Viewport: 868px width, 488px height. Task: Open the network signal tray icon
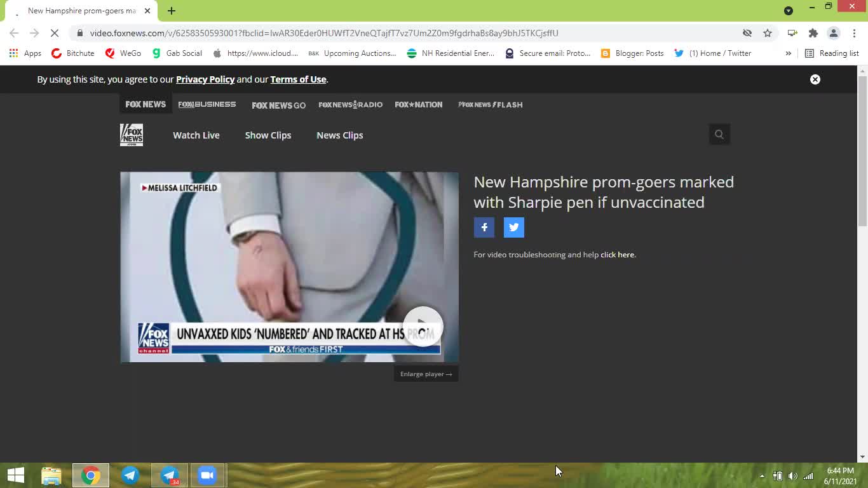coord(808,476)
